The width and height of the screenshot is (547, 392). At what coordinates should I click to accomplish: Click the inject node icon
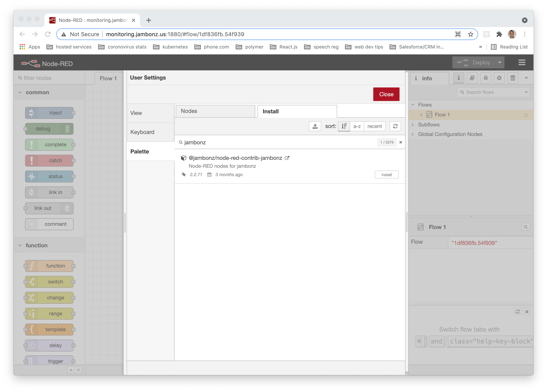tap(32, 113)
